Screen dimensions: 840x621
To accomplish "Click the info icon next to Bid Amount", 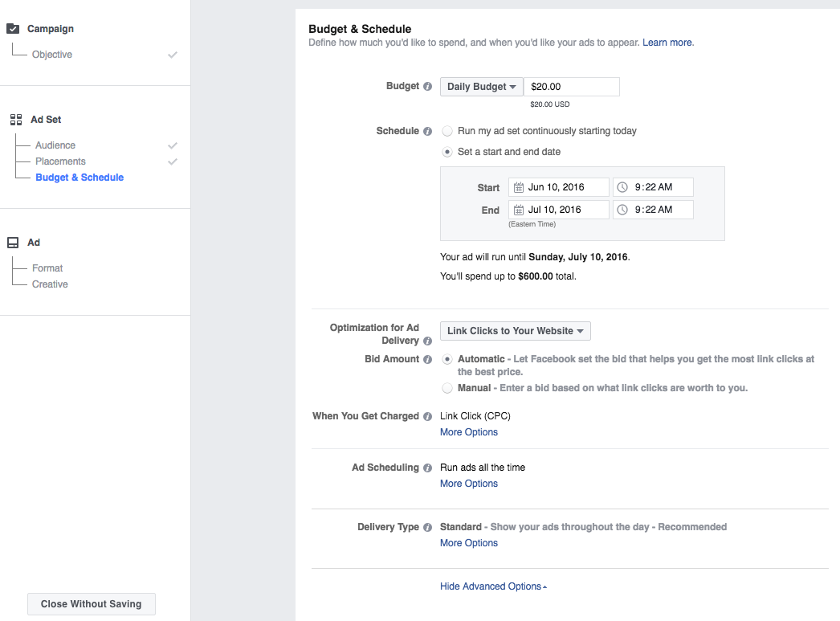I will (427, 360).
